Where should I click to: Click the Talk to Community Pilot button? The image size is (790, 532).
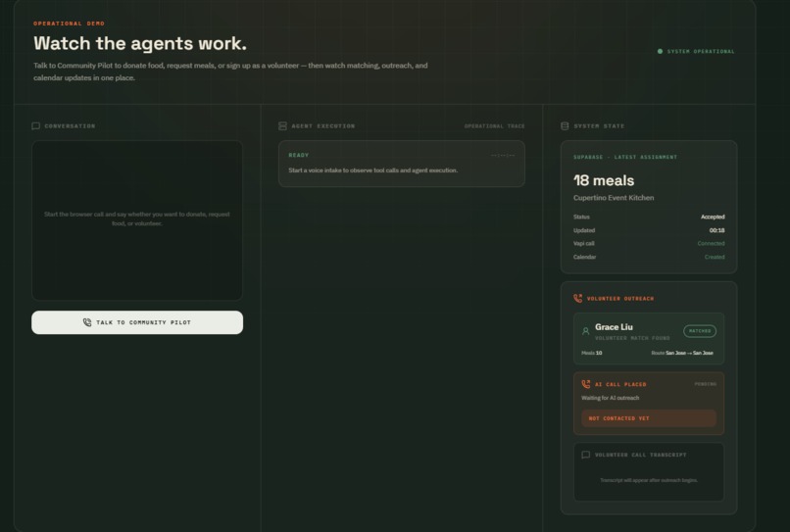pyautogui.click(x=137, y=322)
